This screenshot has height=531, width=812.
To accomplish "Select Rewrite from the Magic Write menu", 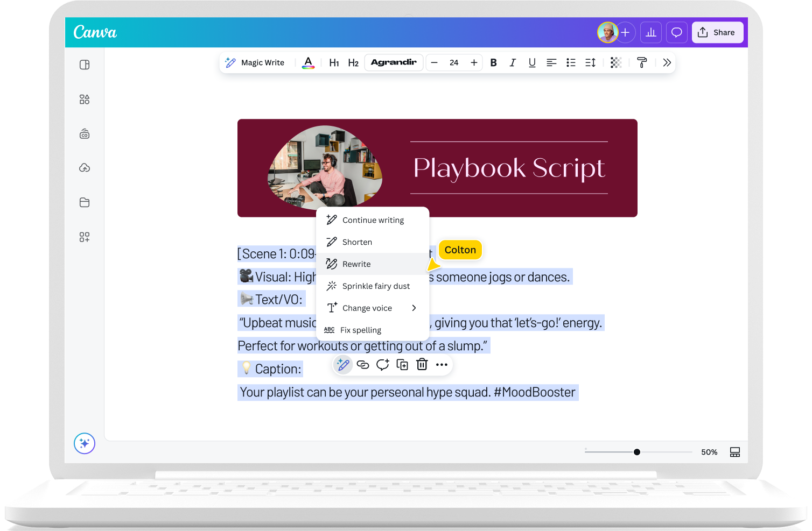I will [x=356, y=264].
